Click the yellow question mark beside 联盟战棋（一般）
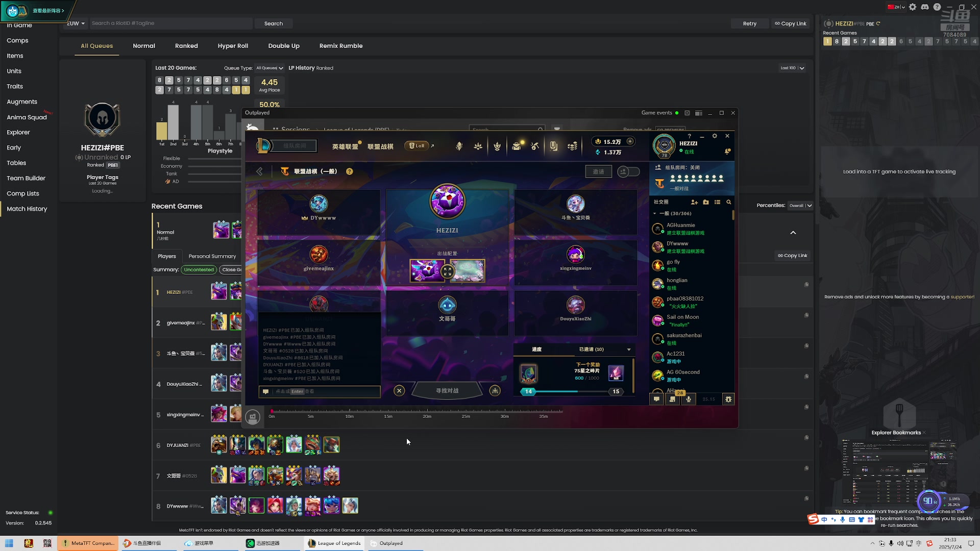This screenshot has width=980, height=551. [x=350, y=171]
